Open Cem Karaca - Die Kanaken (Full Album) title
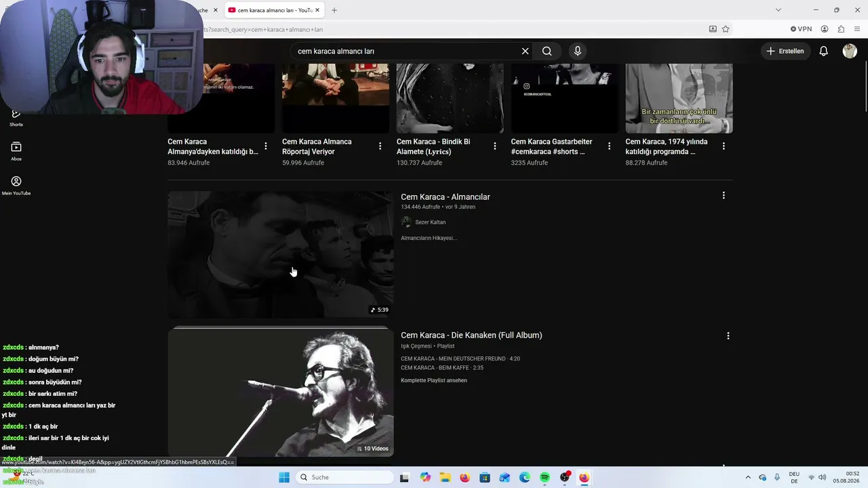Viewport: 868px width, 488px height. tap(471, 335)
